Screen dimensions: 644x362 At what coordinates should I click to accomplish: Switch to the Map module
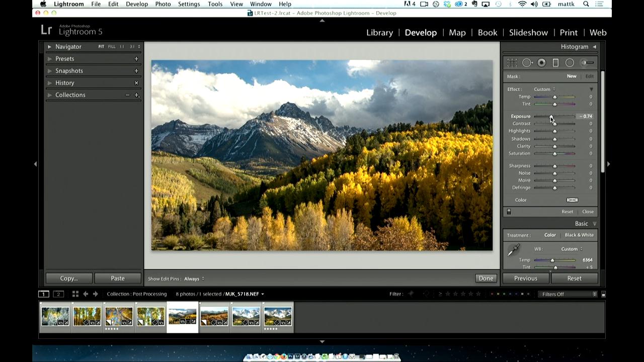coord(457,32)
